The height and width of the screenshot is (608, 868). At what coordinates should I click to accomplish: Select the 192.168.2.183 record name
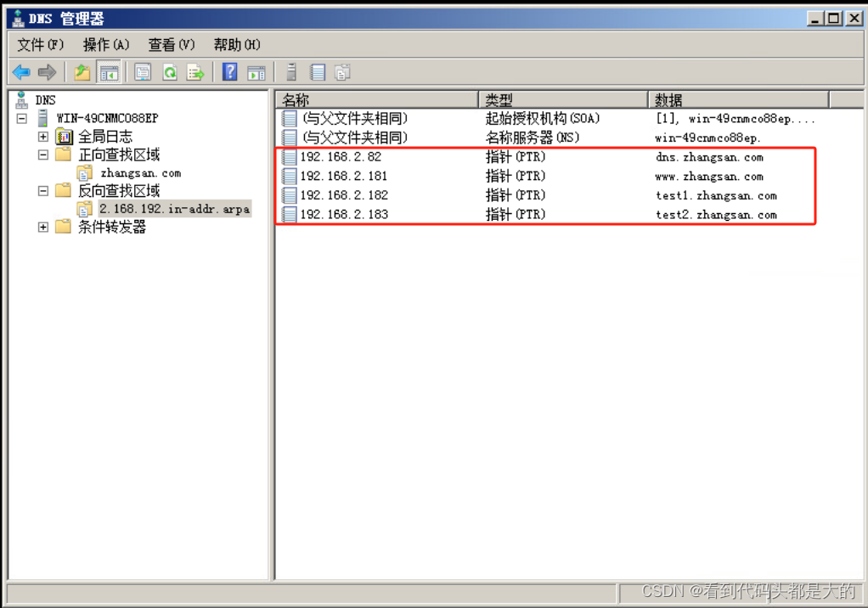(x=344, y=215)
